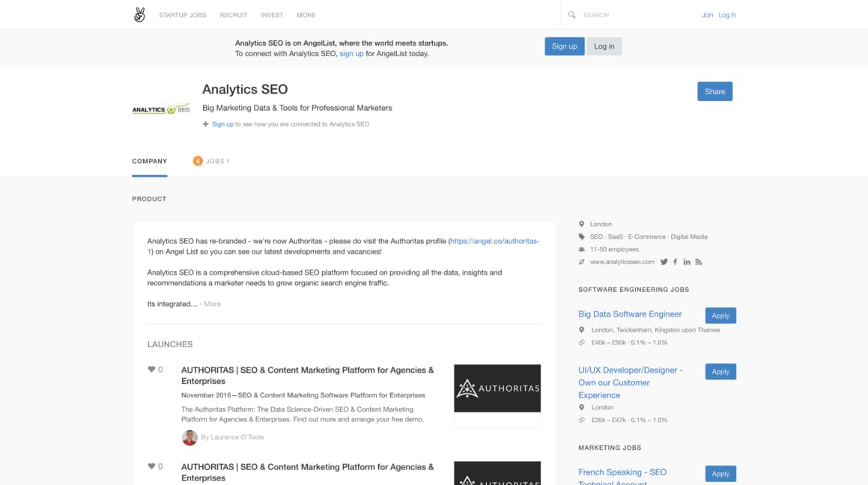Open the RSS feed icon
The image size is (868, 485).
(x=699, y=262)
